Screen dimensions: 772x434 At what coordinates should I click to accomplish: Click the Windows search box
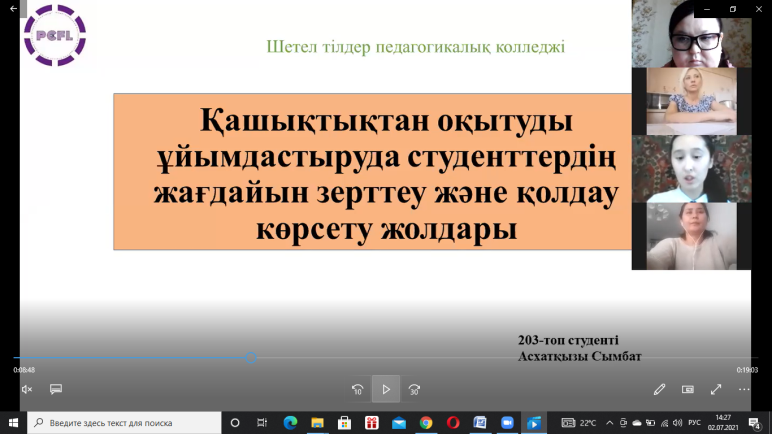pyautogui.click(x=124, y=422)
